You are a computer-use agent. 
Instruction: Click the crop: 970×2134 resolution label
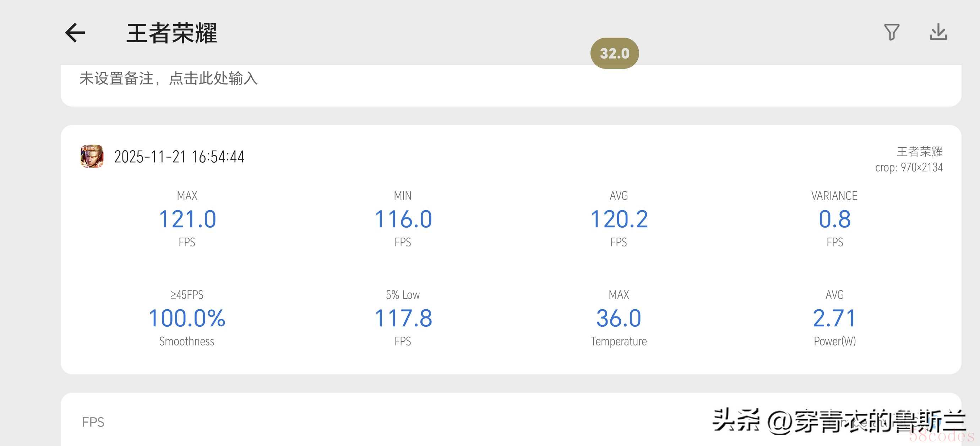pyautogui.click(x=909, y=168)
